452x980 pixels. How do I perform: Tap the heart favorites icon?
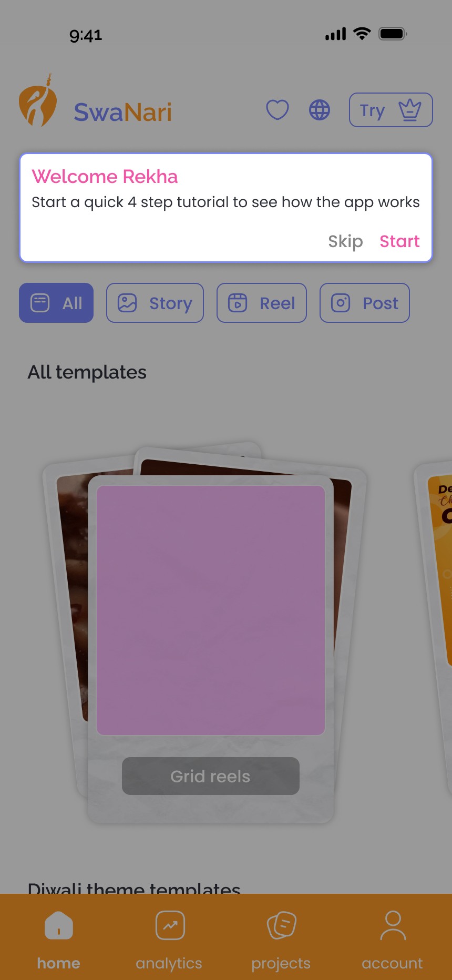click(278, 110)
